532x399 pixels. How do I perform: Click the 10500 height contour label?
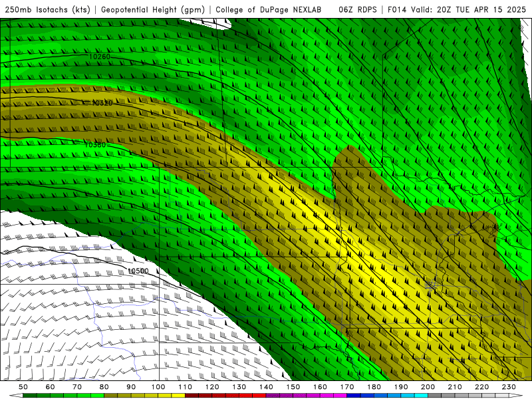pyautogui.click(x=138, y=271)
